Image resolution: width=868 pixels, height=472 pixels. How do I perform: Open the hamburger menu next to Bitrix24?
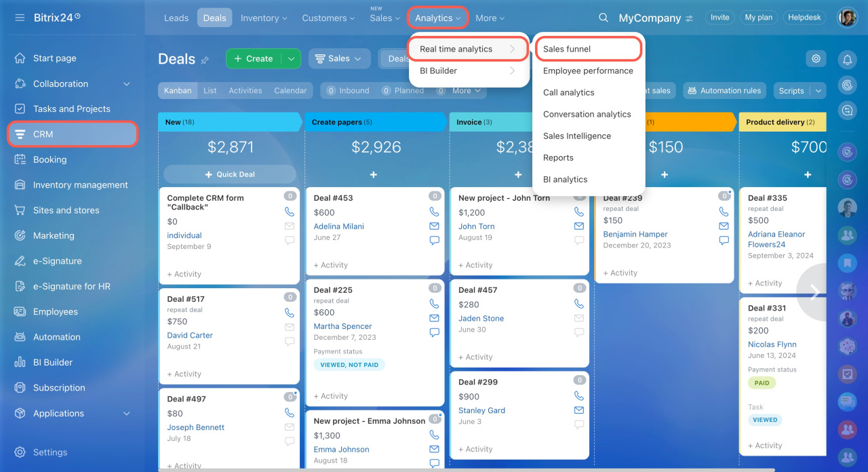pyautogui.click(x=20, y=18)
